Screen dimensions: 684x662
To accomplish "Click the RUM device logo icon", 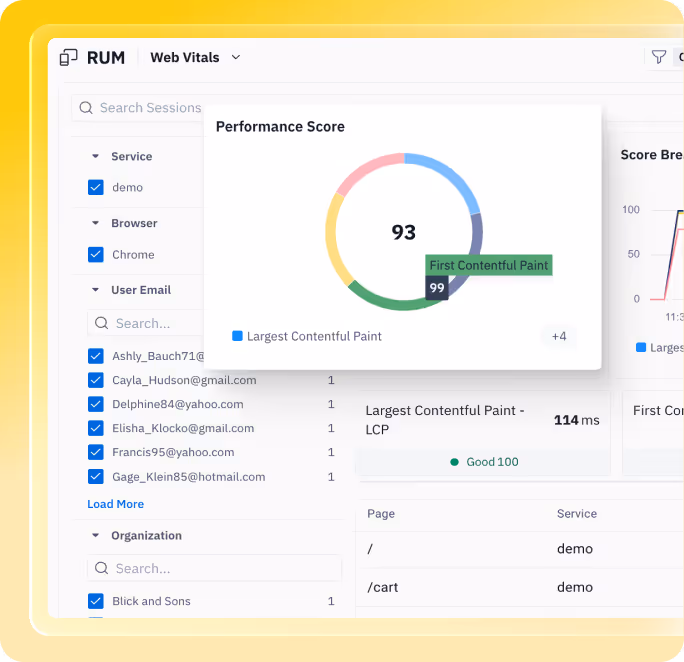I will point(68,57).
